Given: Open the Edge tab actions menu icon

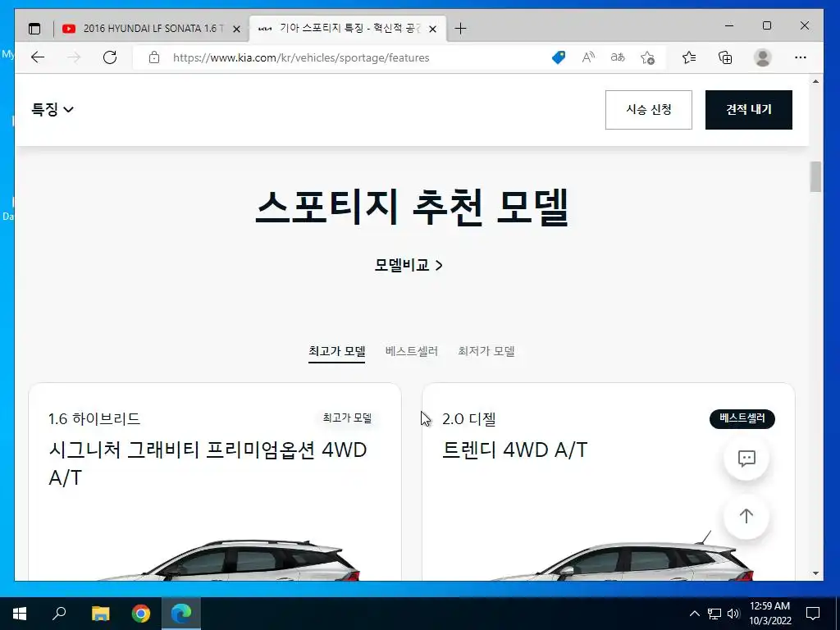Looking at the screenshot, I should click(x=34, y=29).
